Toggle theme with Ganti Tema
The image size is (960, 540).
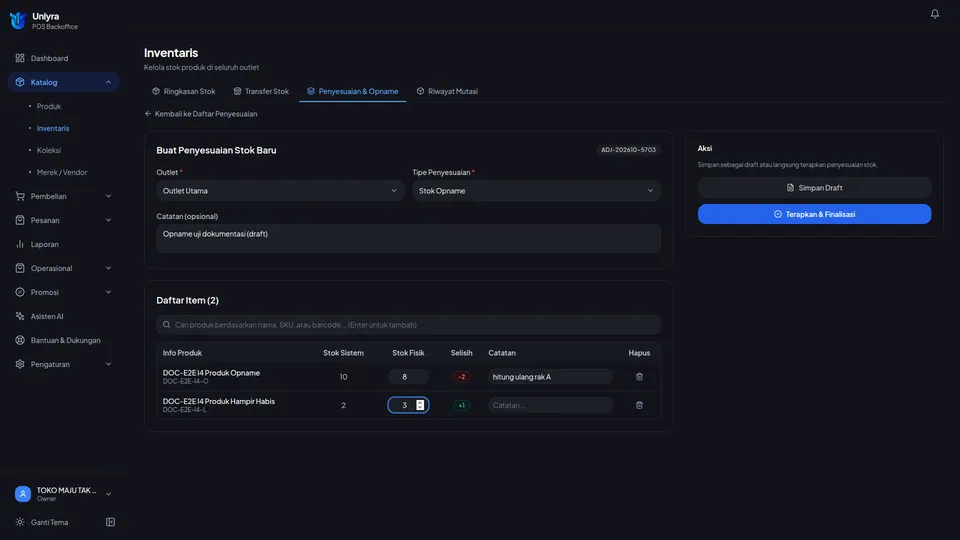point(49,522)
